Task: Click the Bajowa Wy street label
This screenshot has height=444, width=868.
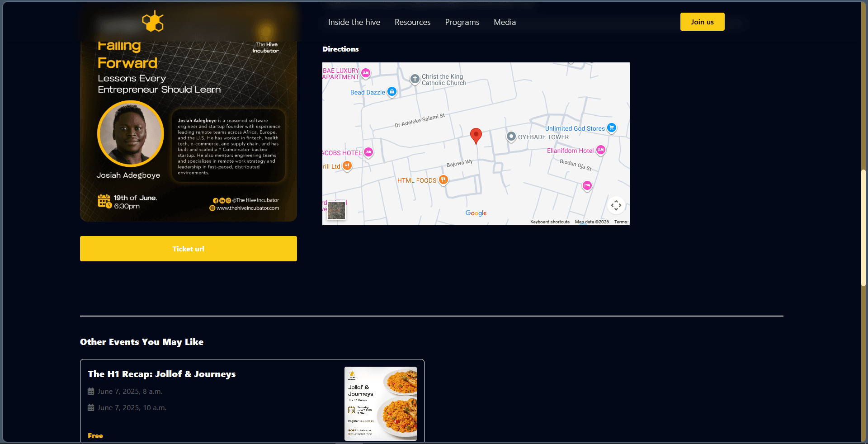Action: 459,163
